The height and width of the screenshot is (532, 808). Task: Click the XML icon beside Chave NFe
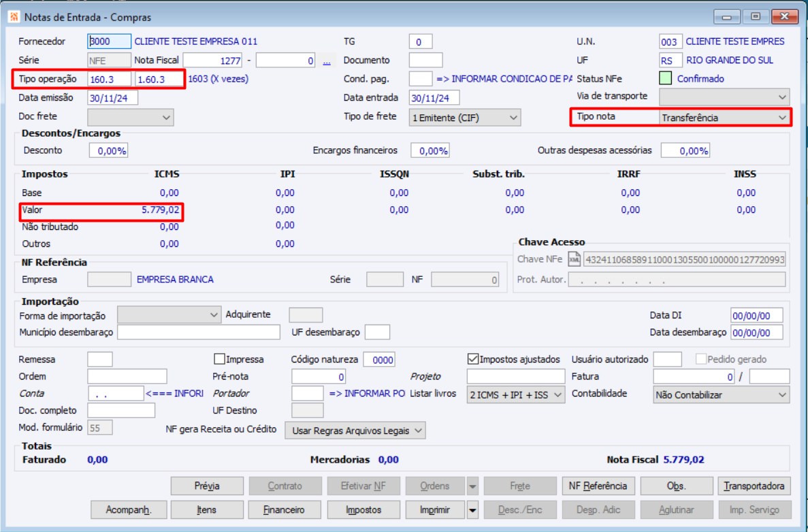[x=575, y=259]
